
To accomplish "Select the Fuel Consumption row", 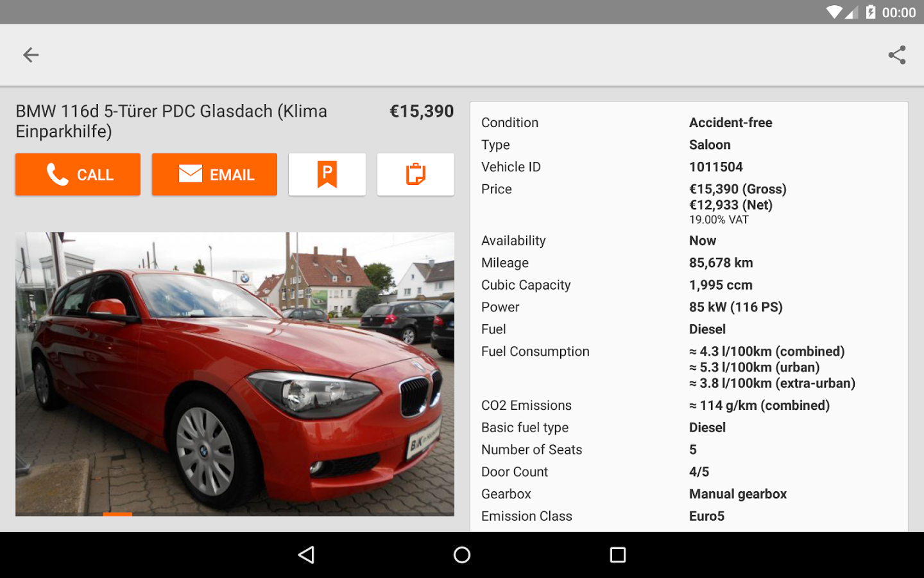I will coord(689,367).
